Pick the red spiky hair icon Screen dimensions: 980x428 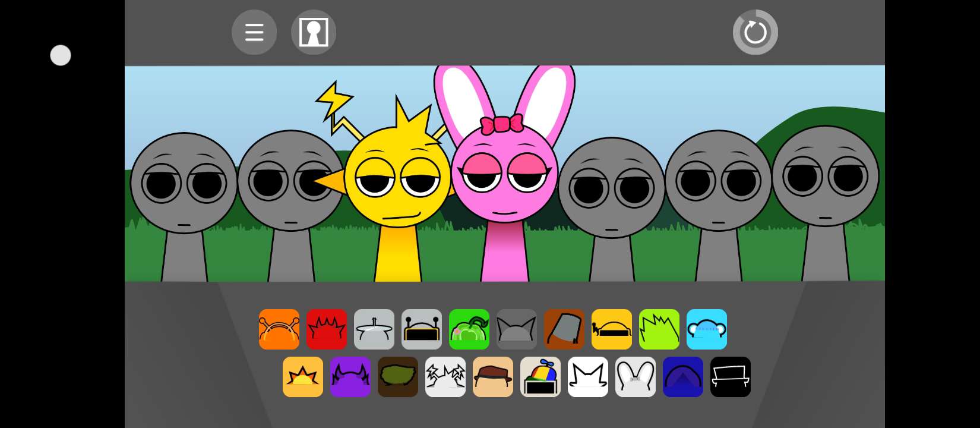[327, 329]
